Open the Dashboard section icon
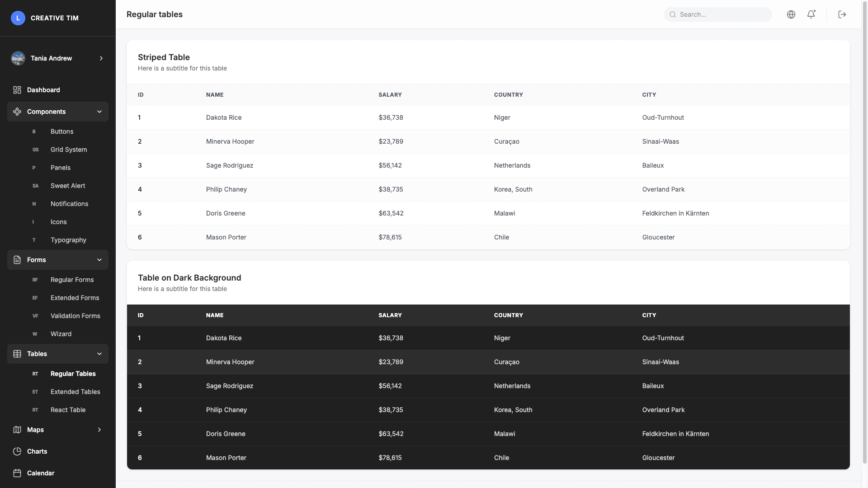Viewport: 868px width, 488px height. coord(17,90)
